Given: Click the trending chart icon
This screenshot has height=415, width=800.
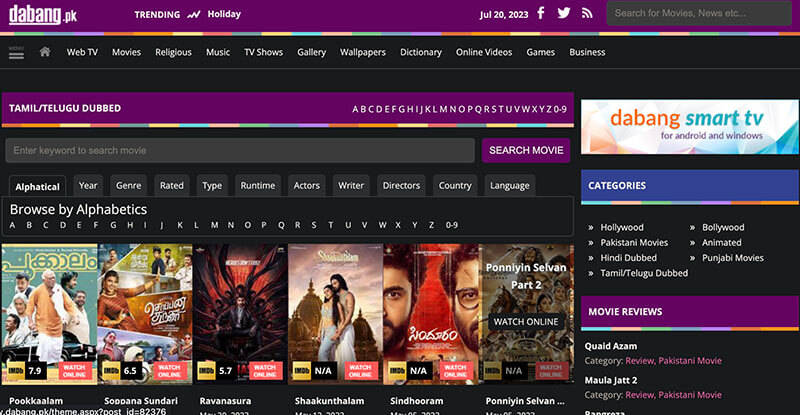Looking at the screenshot, I should tap(193, 15).
